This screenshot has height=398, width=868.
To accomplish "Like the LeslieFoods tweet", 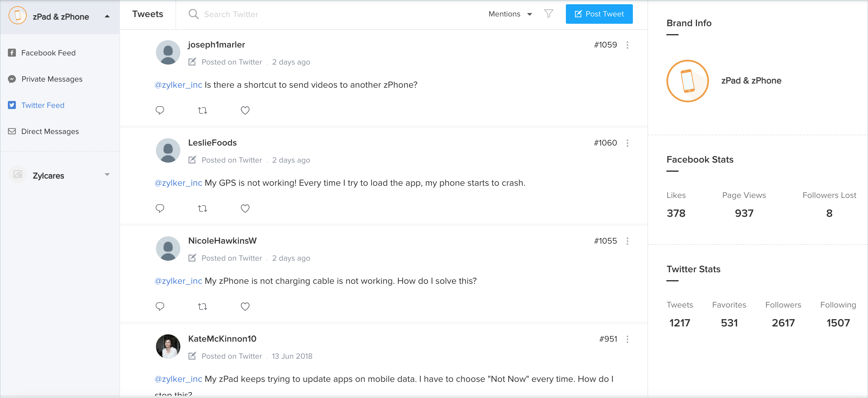I will click(x=245, y=208).
